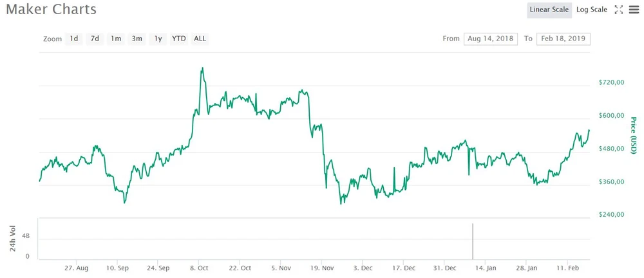Viewport: 644px width, 278px height.
Task: Switch to Log Scale
Action: pyautogui.click(x=592, y=10)
